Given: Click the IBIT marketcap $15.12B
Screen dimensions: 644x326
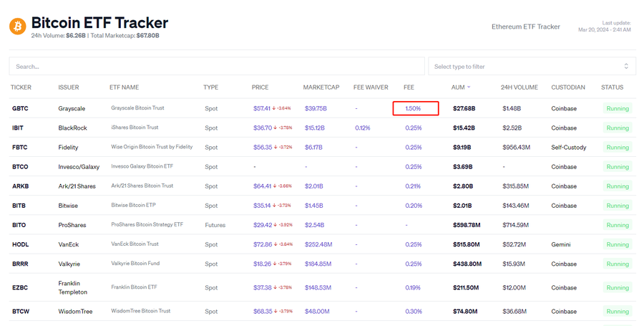Looking at the screenshot, I should click(x=315, y=128).
